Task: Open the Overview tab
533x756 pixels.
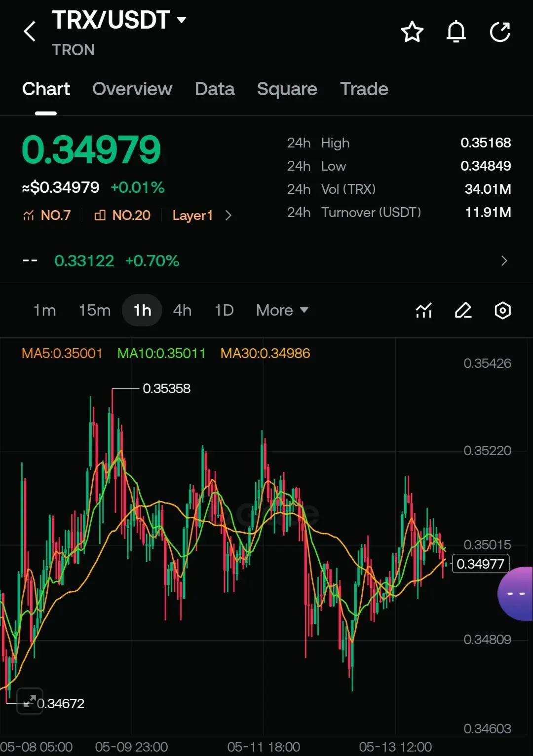Action: pyautogui.click(x=132, y=89)
